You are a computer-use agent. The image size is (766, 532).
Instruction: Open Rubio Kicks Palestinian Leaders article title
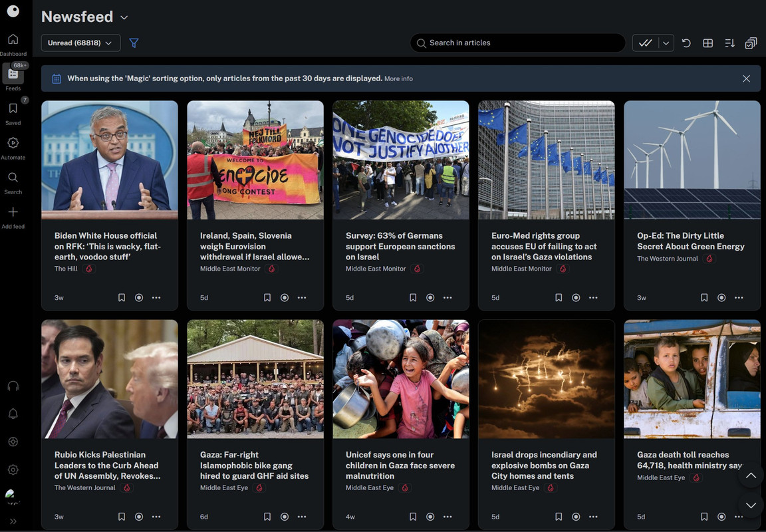pyautogui.click(x=108, y=465)
